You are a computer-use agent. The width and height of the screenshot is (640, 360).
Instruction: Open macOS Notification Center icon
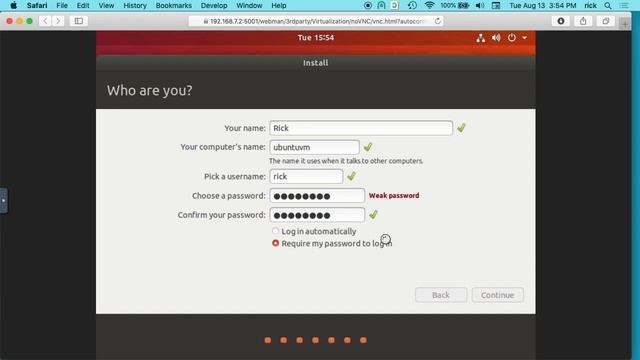click(x=624, y=5)
